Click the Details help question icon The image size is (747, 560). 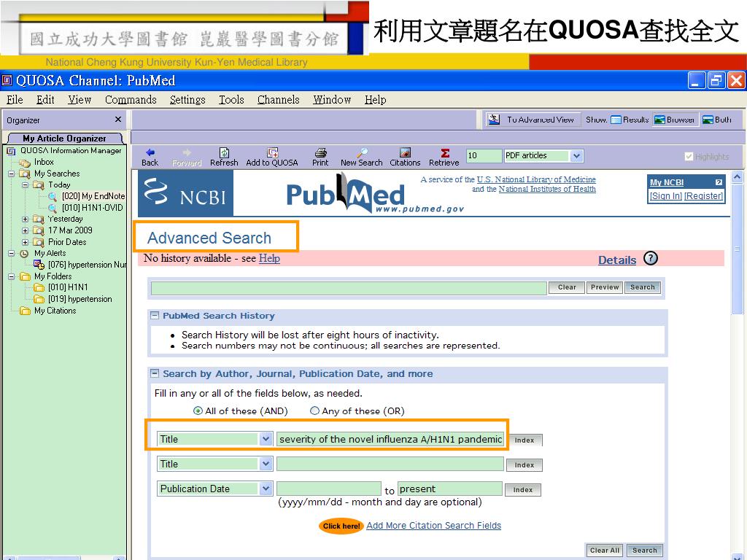point(650,258)
